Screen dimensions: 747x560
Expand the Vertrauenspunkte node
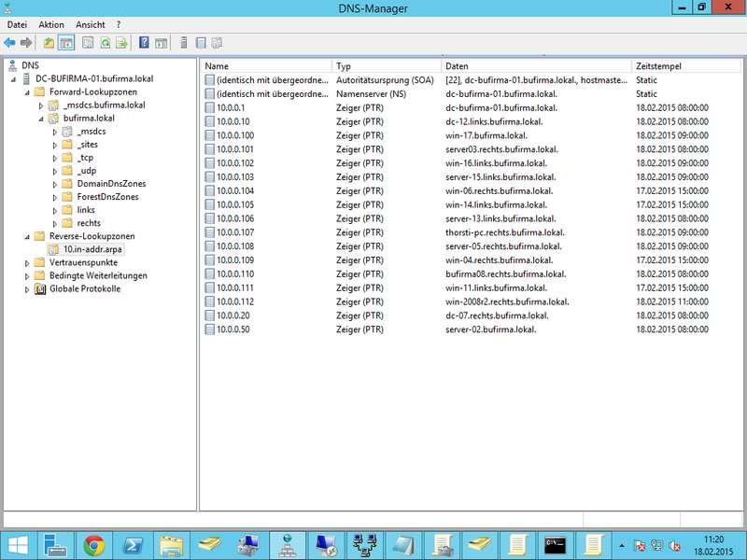(28, 263)
